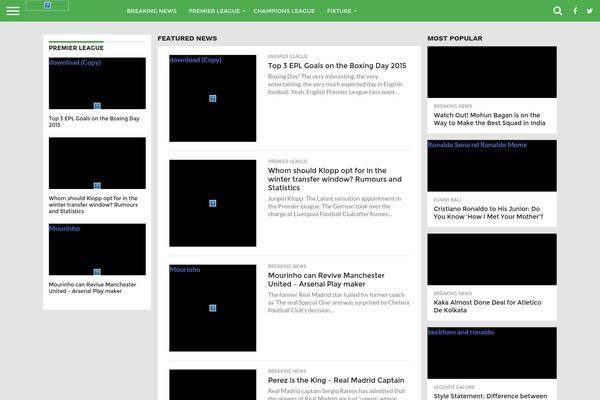Open popular thumbnail for Kaka story
This screenshot has height=400, width=600.
[492, 259]
